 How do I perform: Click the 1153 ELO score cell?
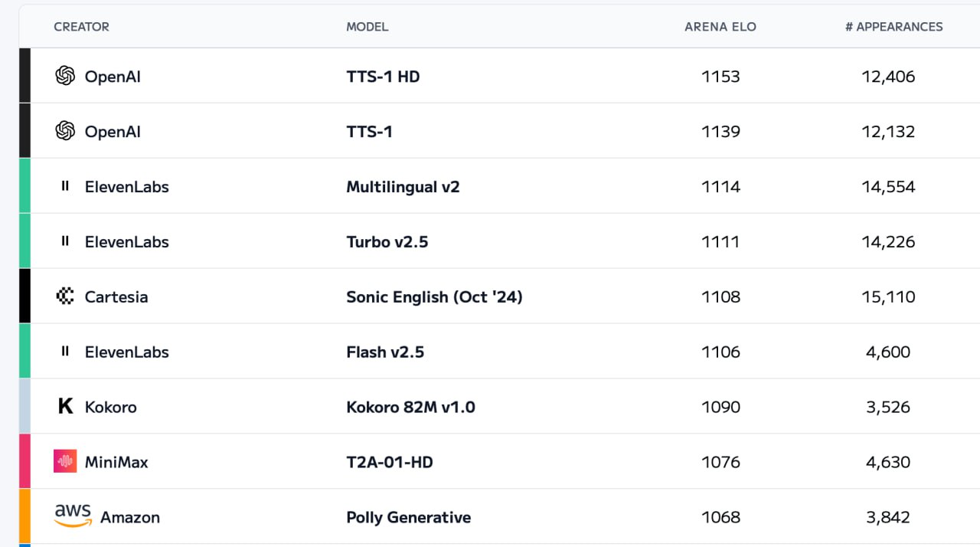720,77
